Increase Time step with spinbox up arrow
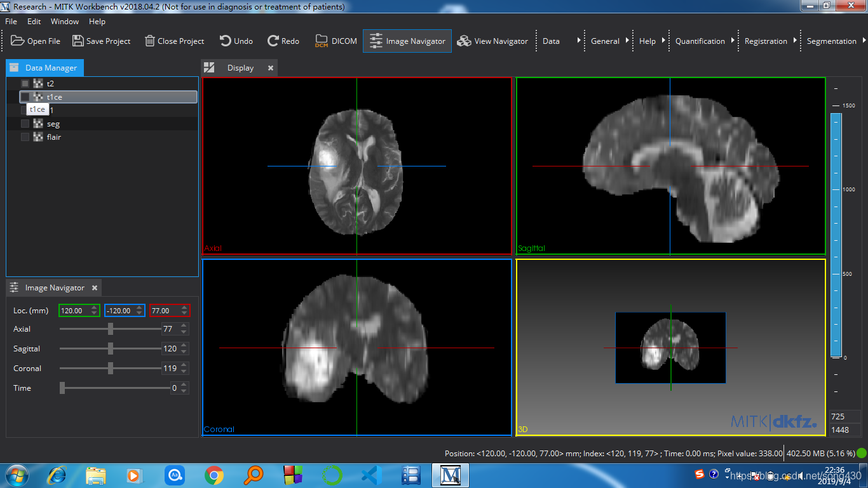Viewport: 868px width, 488px height. pos(184,385)
